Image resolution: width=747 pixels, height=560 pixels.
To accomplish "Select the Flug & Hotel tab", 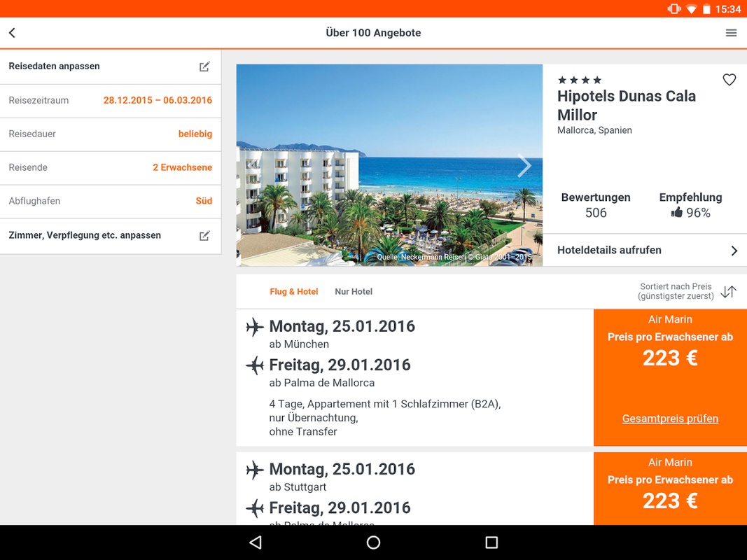I will 293,291.
